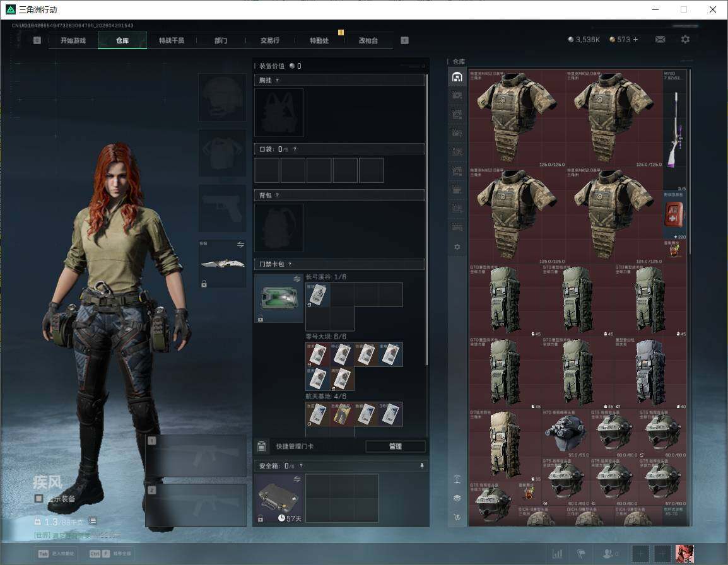Screen dimensions: 728x565
Task: Click the plus next to 573 currency
Action: [635, 40]
